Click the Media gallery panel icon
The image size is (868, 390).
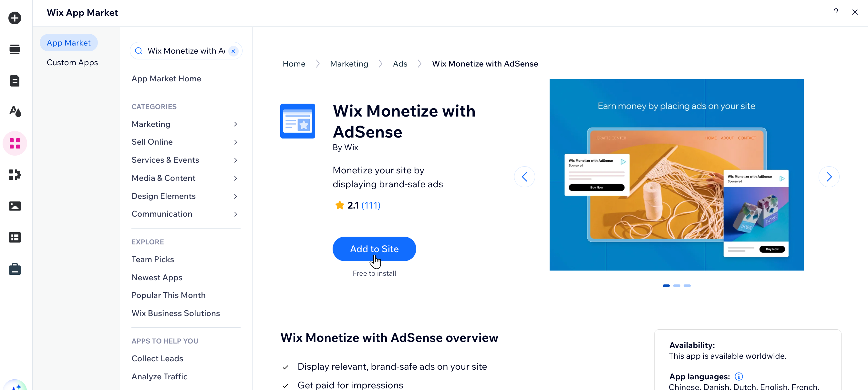15,206
